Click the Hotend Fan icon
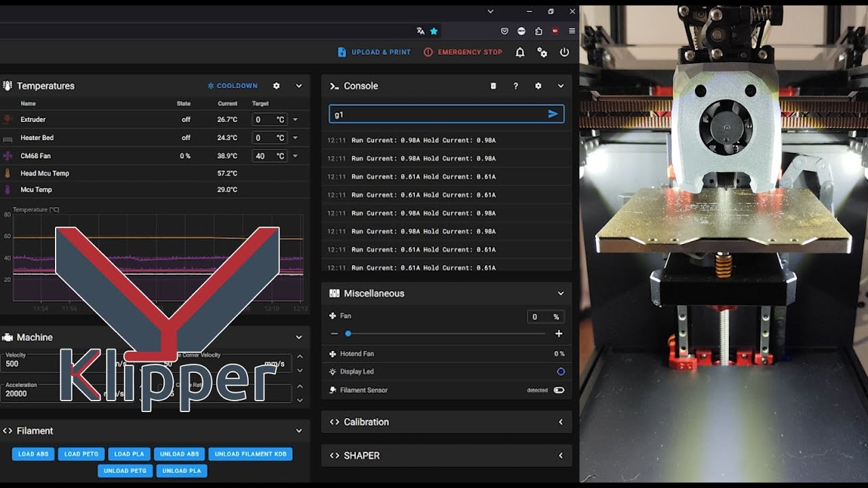868x488 pixels. click(x=333, y=354)
